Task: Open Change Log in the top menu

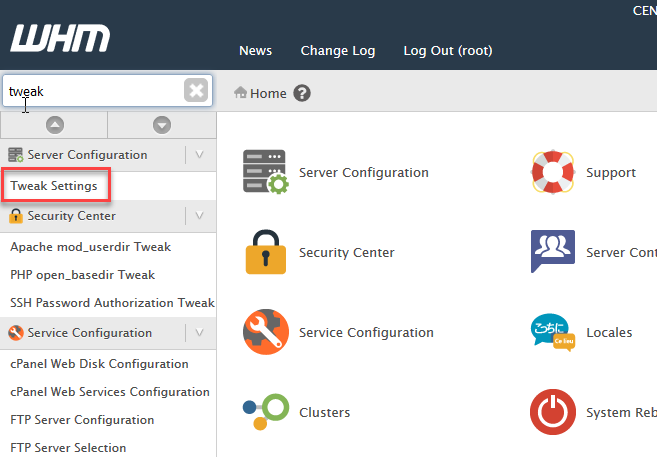Action: [x=338, y=51]
